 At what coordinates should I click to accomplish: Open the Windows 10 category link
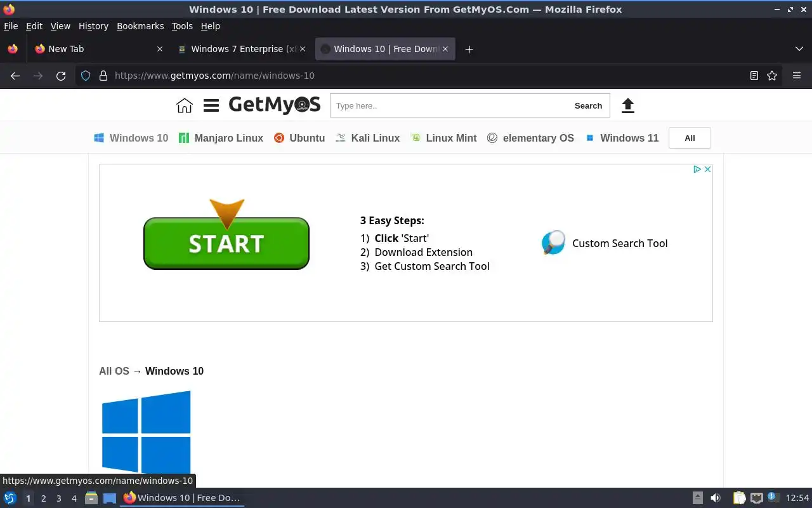click(131, 138)
